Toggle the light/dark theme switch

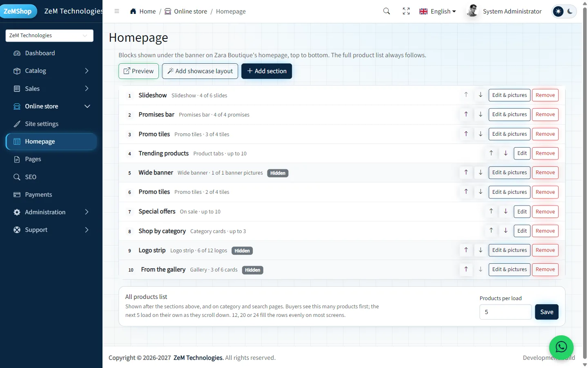[564, 11]
